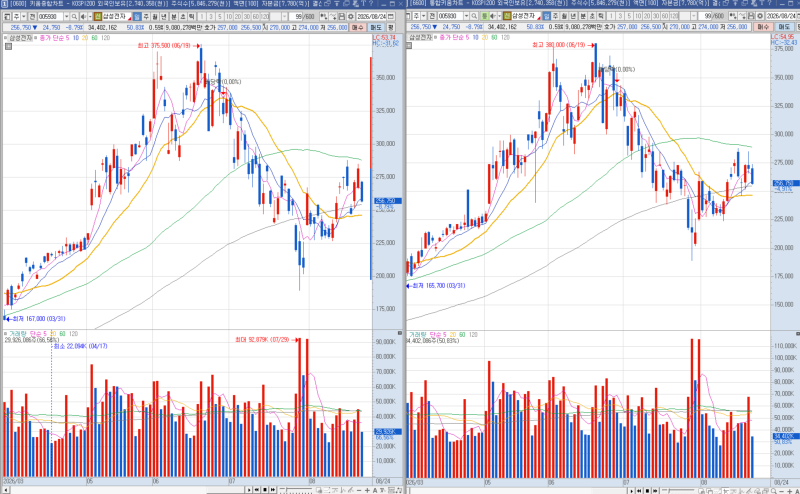The height and width of the screenshot is (494, 800).
Task: Select weekly 주 period in right chart
Action: click(x=556, y=16)
